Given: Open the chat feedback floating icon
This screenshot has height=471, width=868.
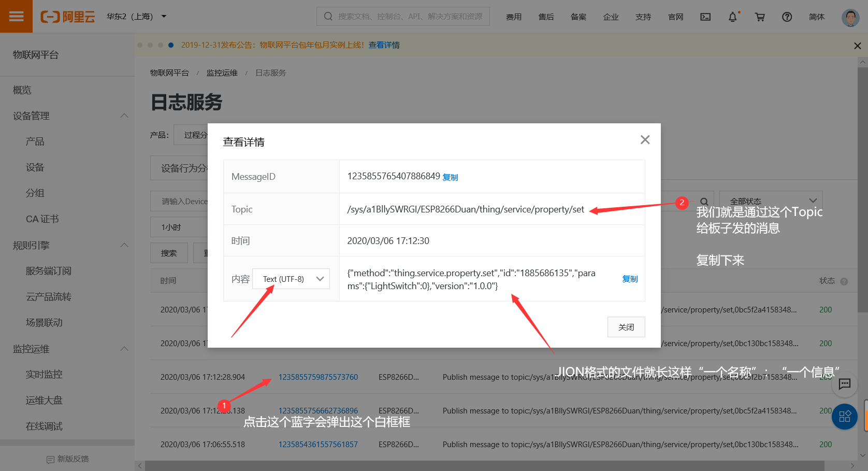Looking at the screenshot, I should [x=845, y=384].
